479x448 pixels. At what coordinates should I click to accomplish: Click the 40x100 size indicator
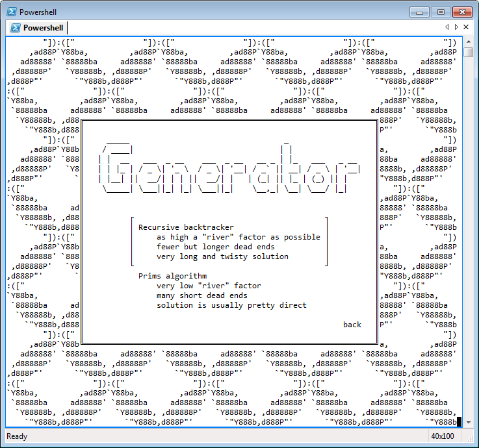(x=443, y=436)
